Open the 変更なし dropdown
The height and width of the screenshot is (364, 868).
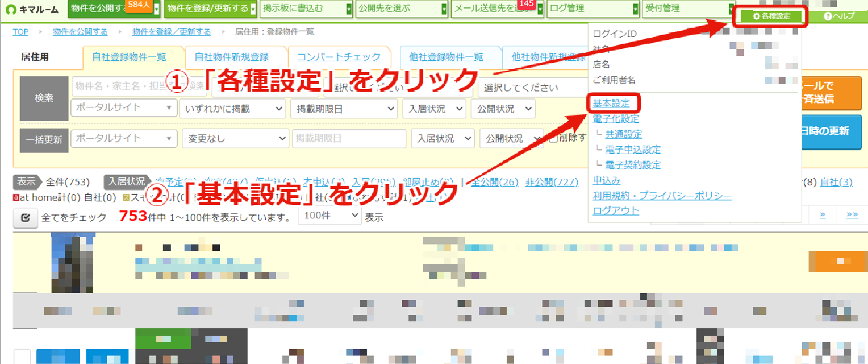[x=236, y=139]
